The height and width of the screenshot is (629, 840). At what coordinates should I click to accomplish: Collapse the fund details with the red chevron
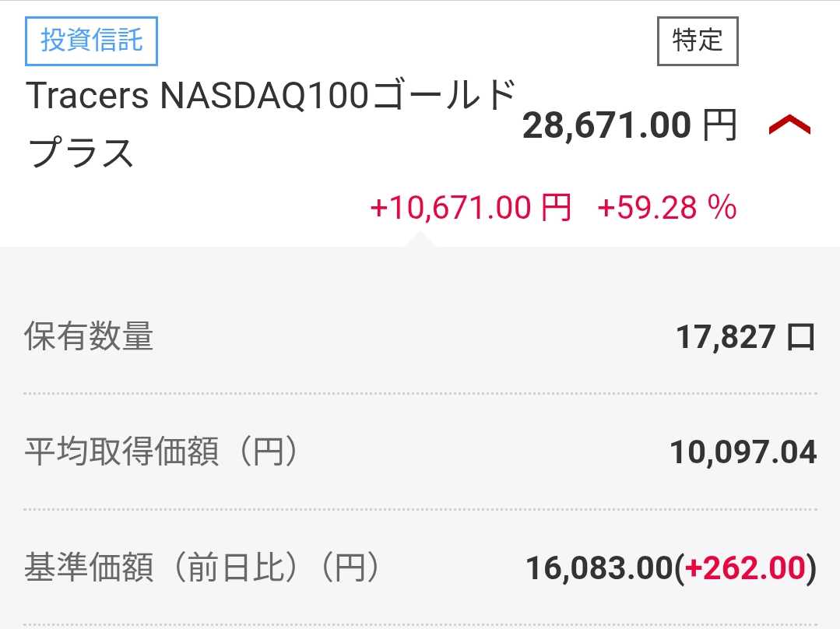pos(789,125)
